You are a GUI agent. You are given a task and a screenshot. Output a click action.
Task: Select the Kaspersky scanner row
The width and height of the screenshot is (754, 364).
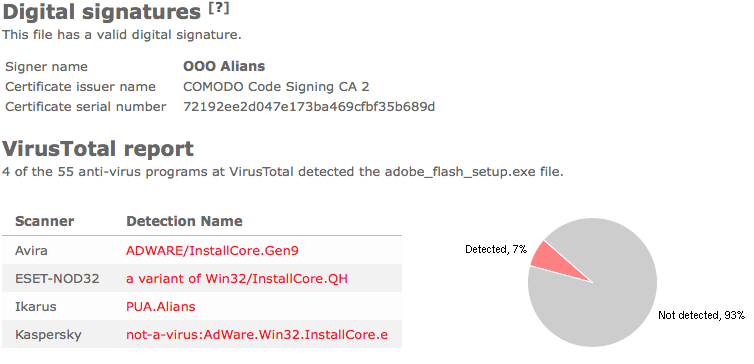click(202, 334)
